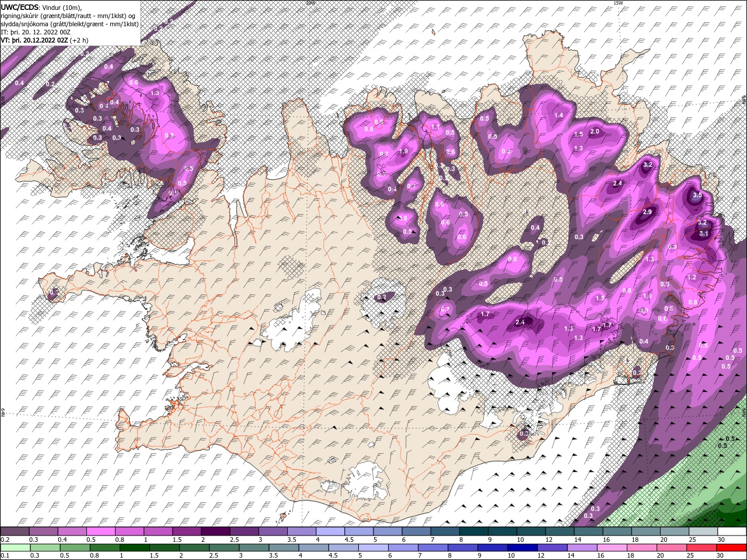
Task: Click the bright pink 0.5 snow legend swatch
Action: click(100, 531)
